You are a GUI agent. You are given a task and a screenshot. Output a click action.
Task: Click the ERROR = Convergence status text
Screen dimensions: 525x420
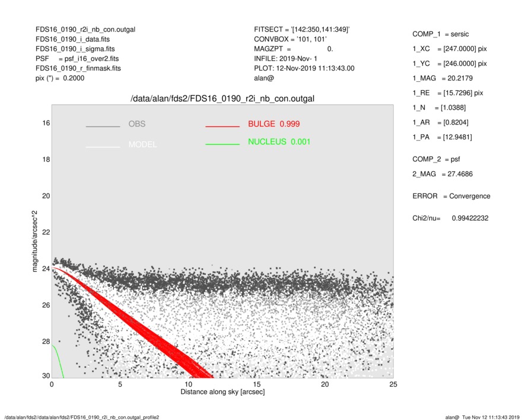pos(451,196)
